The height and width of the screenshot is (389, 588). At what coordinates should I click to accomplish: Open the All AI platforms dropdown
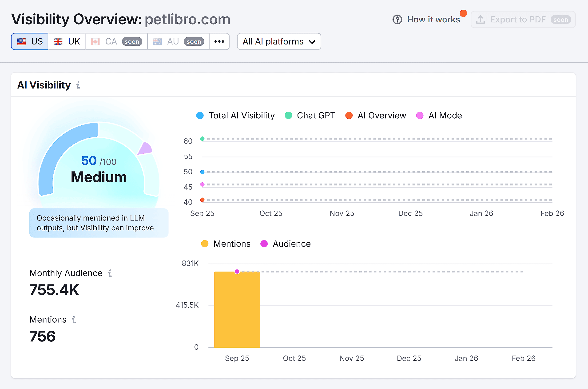click(279, 41)
